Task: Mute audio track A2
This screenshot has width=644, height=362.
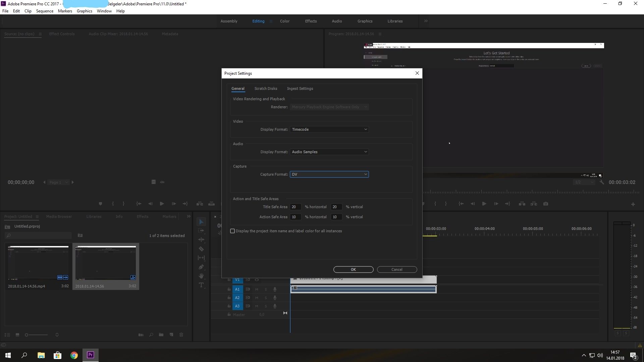Action: click(x=257, y=298)
